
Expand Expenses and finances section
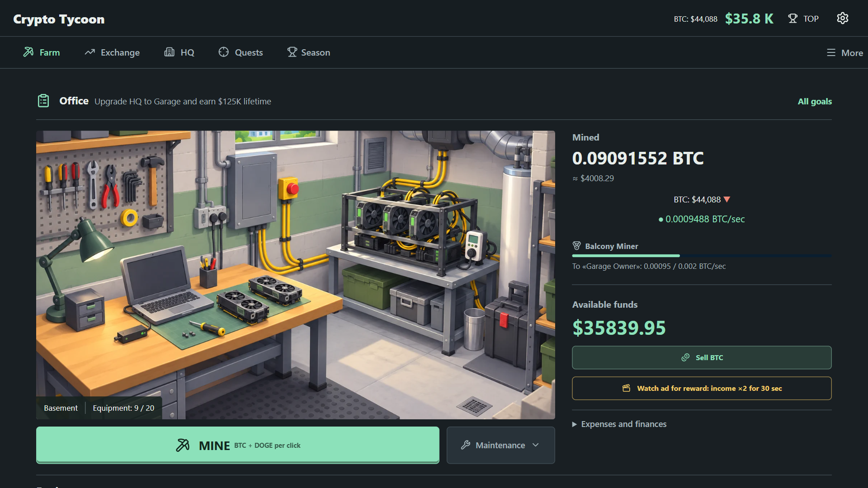[619, 424]
